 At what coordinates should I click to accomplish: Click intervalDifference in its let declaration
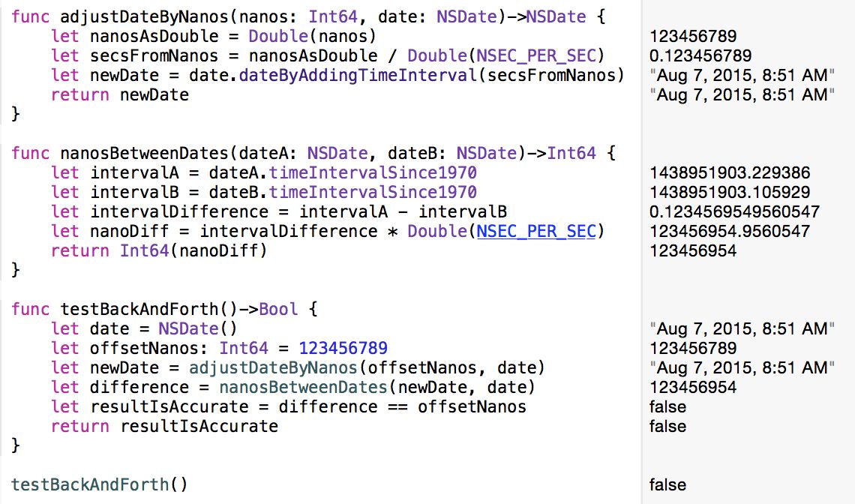178,211
